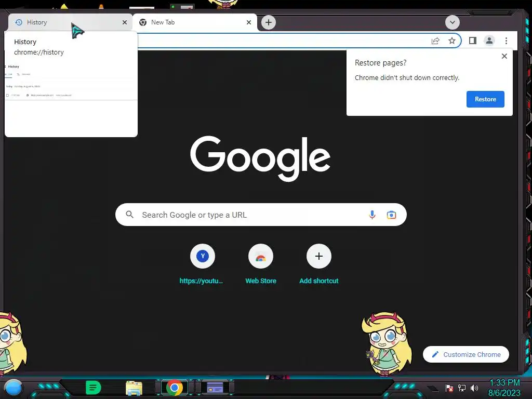Open the green notes app on taskbar
Viewport: 532px width, 399px height.
(93, 388)
